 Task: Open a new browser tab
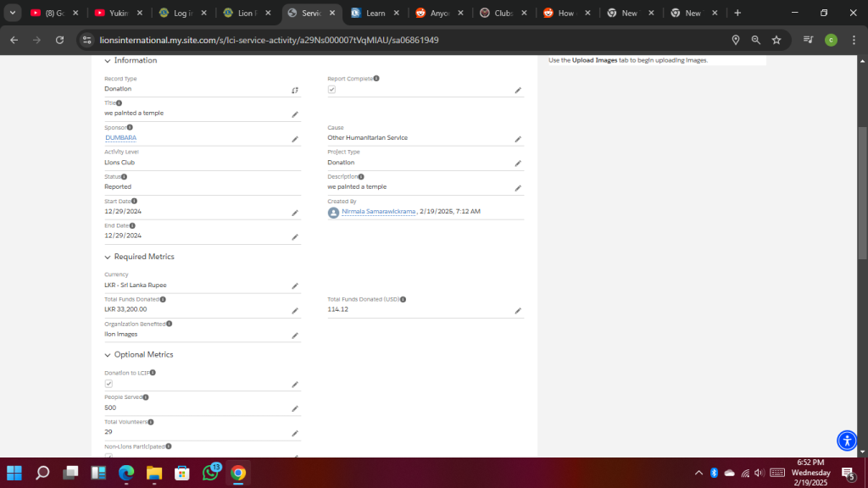click(x=737, y=13)
